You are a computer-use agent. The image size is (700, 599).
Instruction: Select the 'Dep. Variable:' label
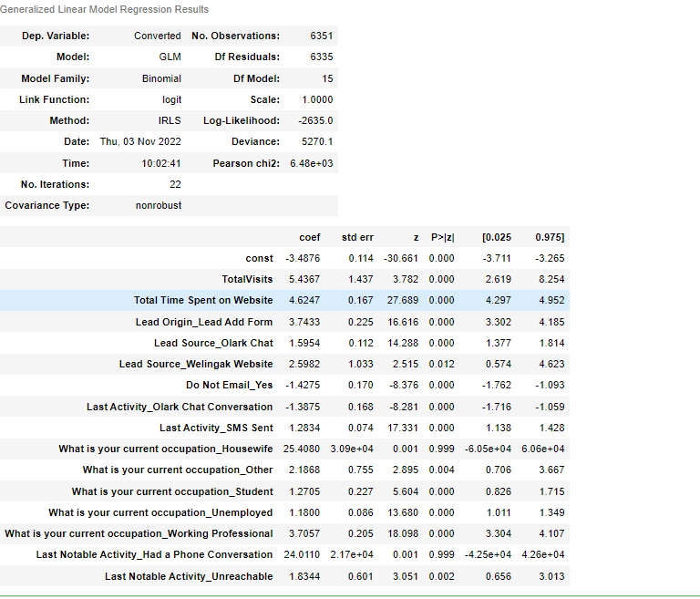pyautogui.click(x=56, y=36)
